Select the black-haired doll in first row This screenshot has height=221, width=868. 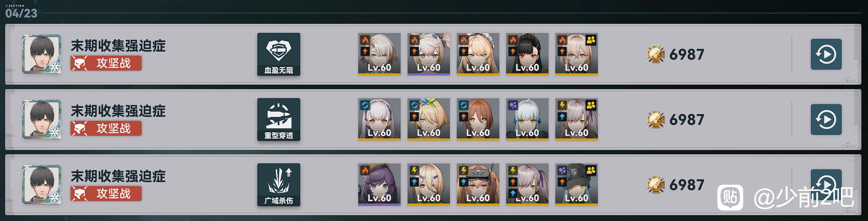[527, 54]
